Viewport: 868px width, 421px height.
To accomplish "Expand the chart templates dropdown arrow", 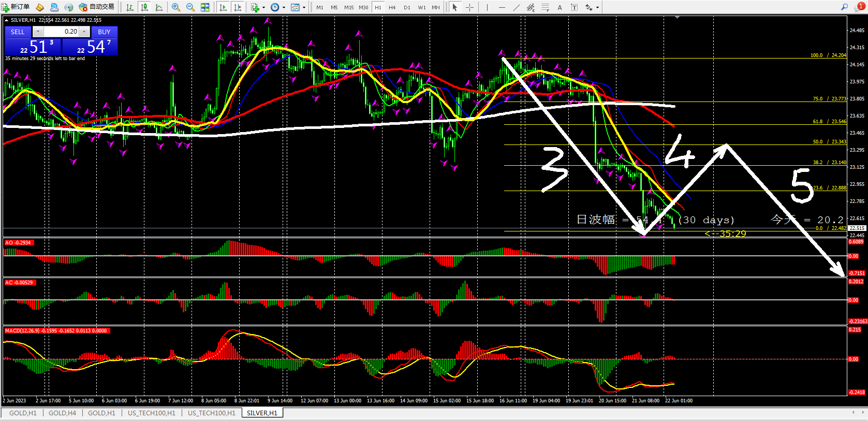I will pyautogui.click(x=304, y=7).
